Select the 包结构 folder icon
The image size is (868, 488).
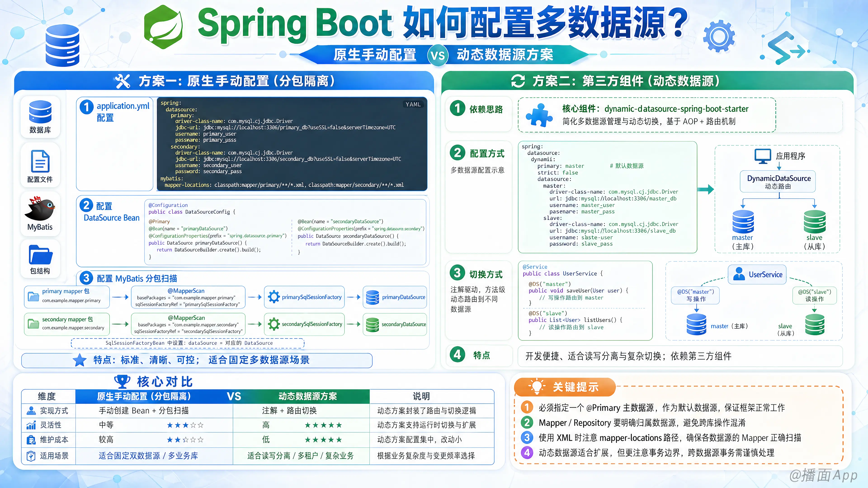pos(40,255)
